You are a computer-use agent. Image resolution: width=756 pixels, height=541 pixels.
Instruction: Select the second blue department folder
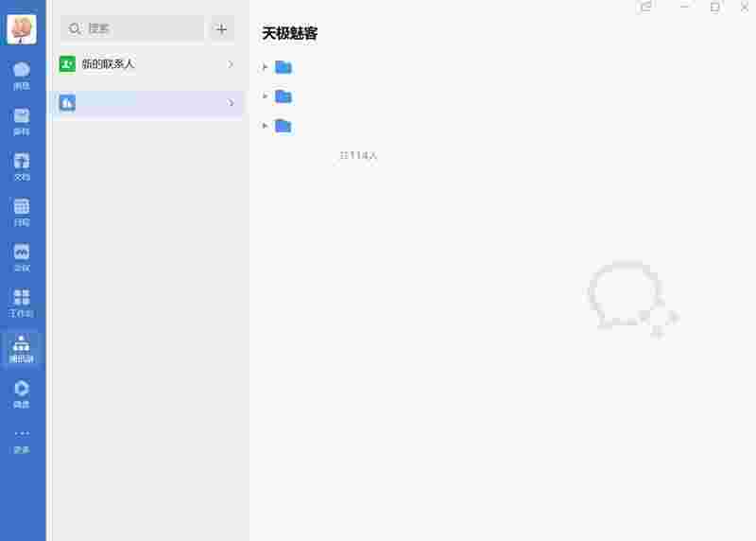coord(283,96)
